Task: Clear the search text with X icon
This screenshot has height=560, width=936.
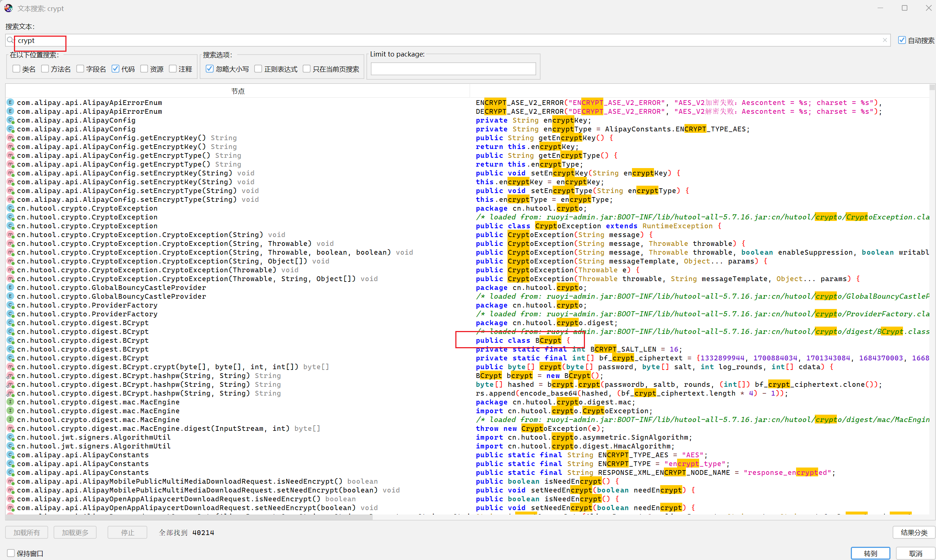Action: click(884, 40)
